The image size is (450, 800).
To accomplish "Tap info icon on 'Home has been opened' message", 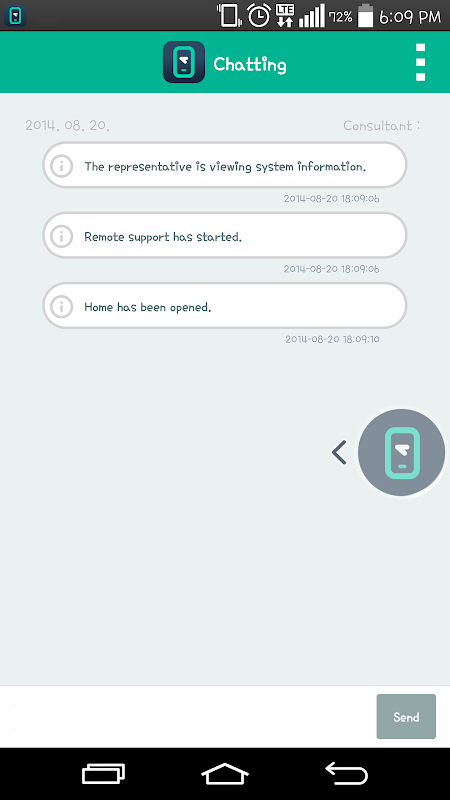I will pos(62,306).
